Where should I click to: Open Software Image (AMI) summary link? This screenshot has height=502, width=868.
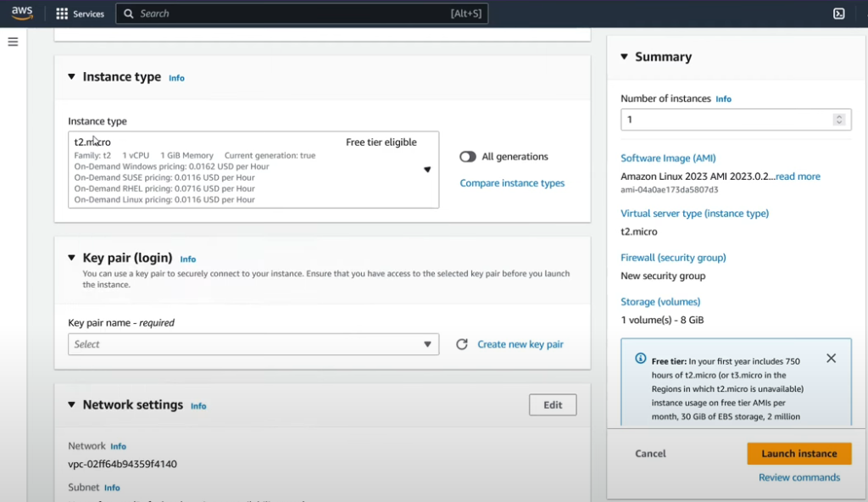tap(668, 158)
